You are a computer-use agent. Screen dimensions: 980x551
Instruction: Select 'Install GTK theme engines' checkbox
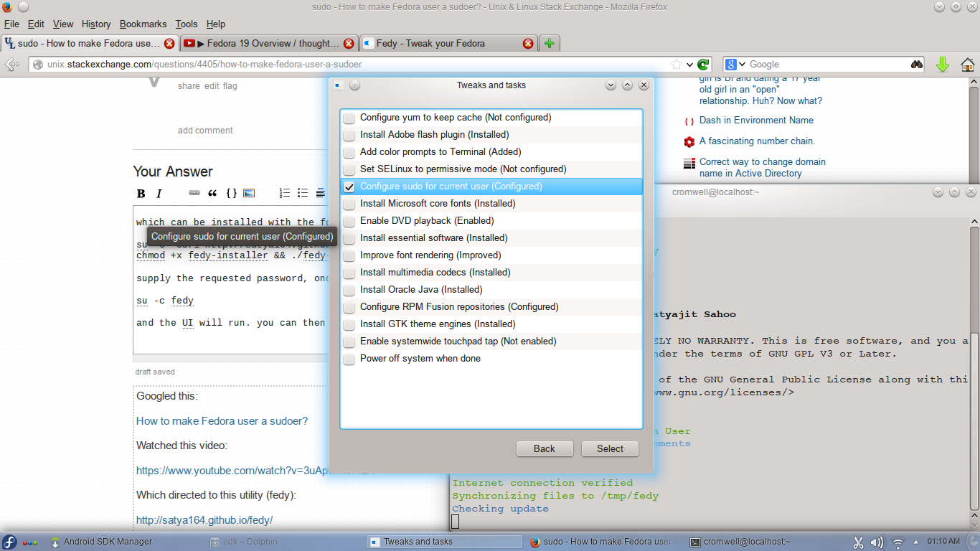click(349, 324)
